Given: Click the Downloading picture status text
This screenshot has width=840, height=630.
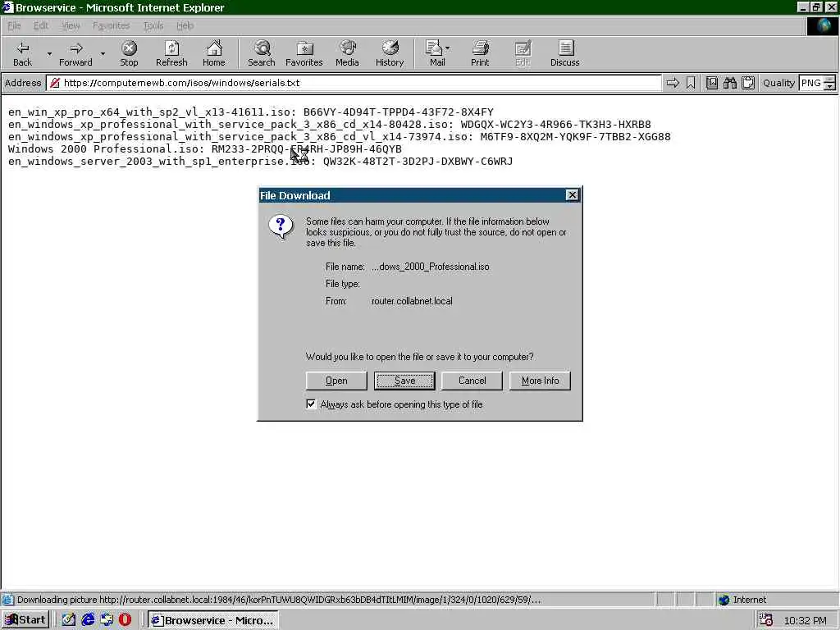Looking at the screenshot, I should point(279,600).
